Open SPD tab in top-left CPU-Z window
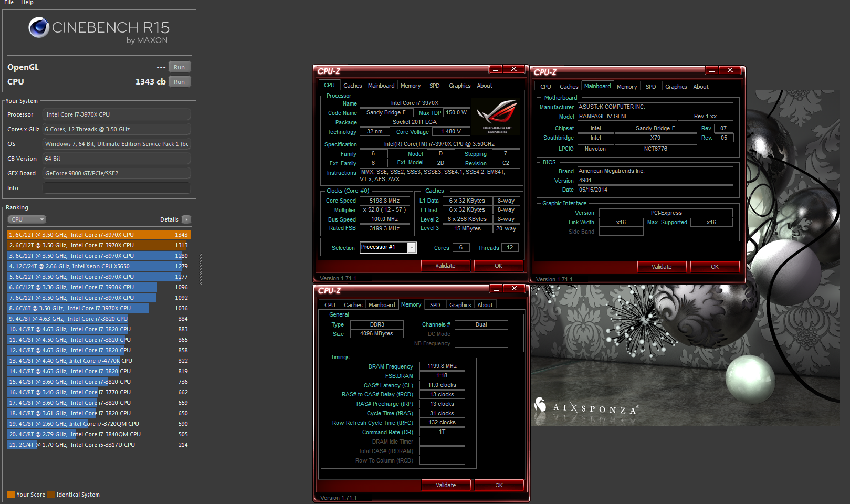The width and height of the screenshot is (850, 504). (435, 86)
